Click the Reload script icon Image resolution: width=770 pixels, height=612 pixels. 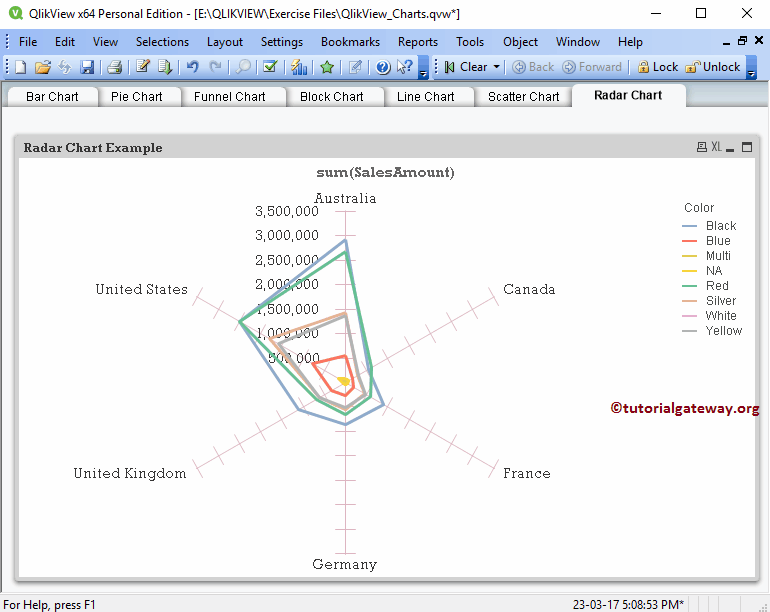click(165, 67)
